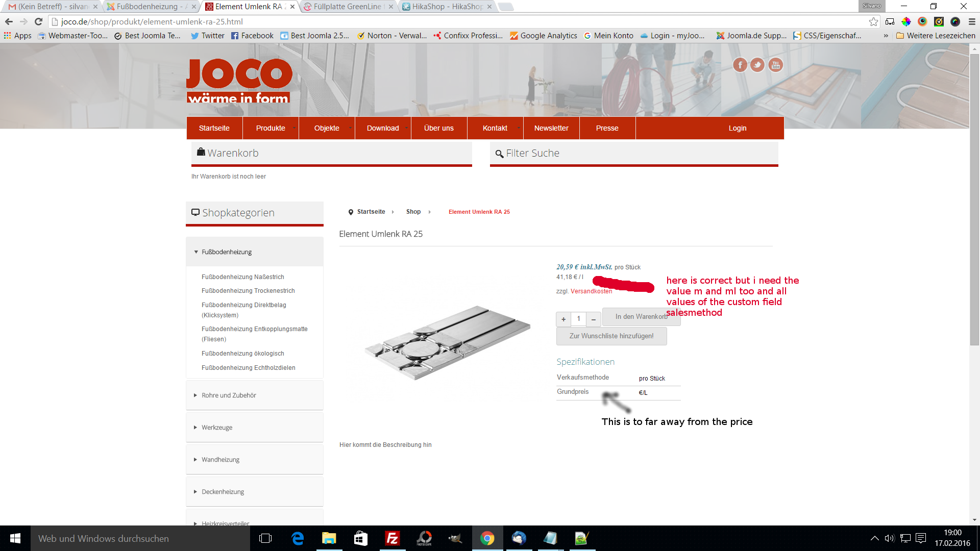980x551 pixels.
Task: Click Zur Wunschliste hinzufügen button
Action: (611, 336)
